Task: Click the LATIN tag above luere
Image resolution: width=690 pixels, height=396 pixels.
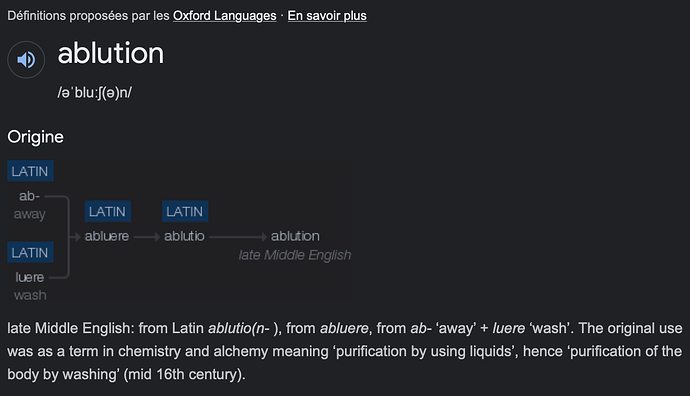Action: click(30, 253)
